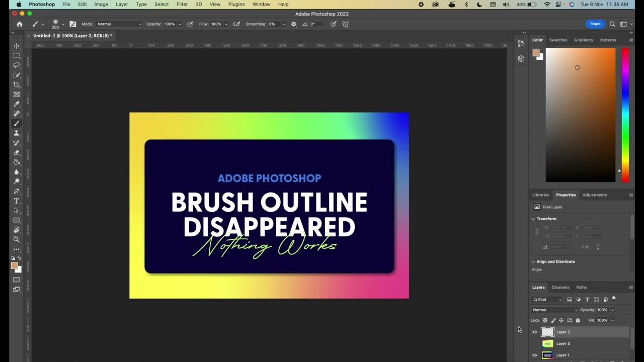Viewport: 644px width, 362px height.
Task: Open smoothing options gear icon
Action: pyautogui.click(x=294, y=24)
